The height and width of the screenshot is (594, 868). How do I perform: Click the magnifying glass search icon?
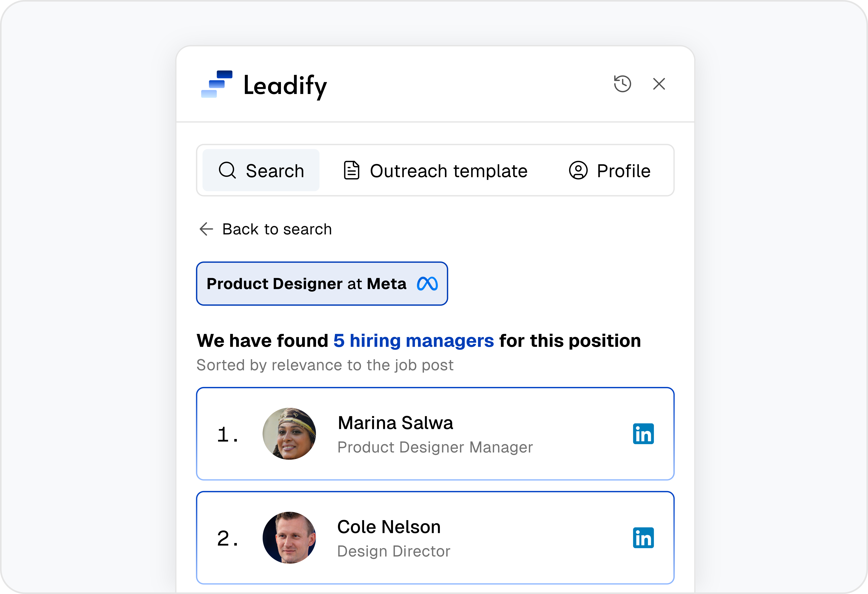tap(227, 171)
